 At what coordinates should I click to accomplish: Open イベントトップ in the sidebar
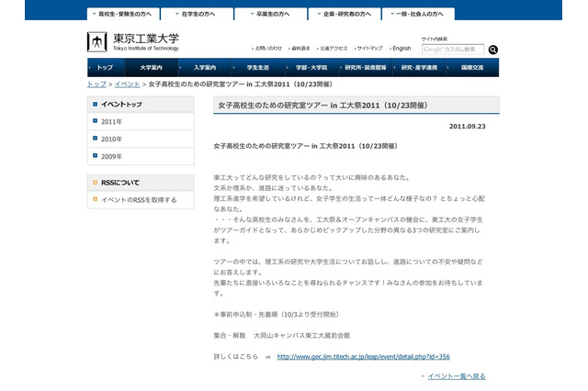tap(141, 104)
